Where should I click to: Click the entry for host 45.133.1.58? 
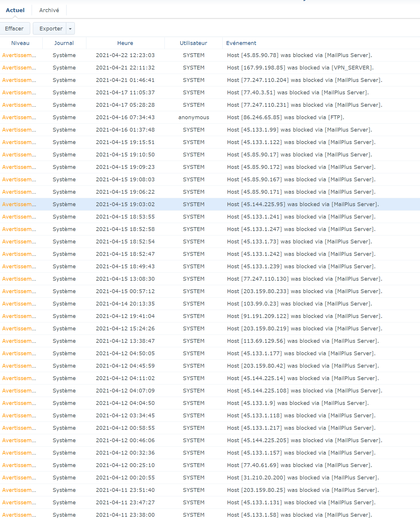pyautogui.click(x=210, y=515)
